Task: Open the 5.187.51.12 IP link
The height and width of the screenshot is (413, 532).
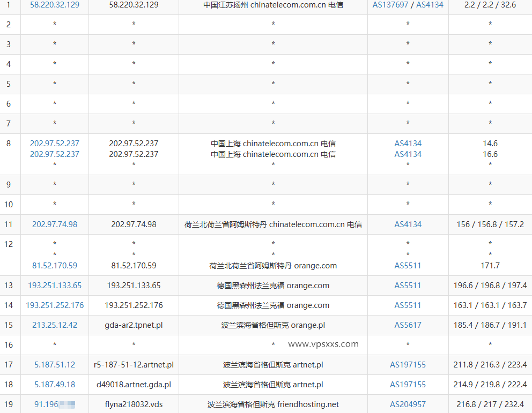Action: point(55,365)
